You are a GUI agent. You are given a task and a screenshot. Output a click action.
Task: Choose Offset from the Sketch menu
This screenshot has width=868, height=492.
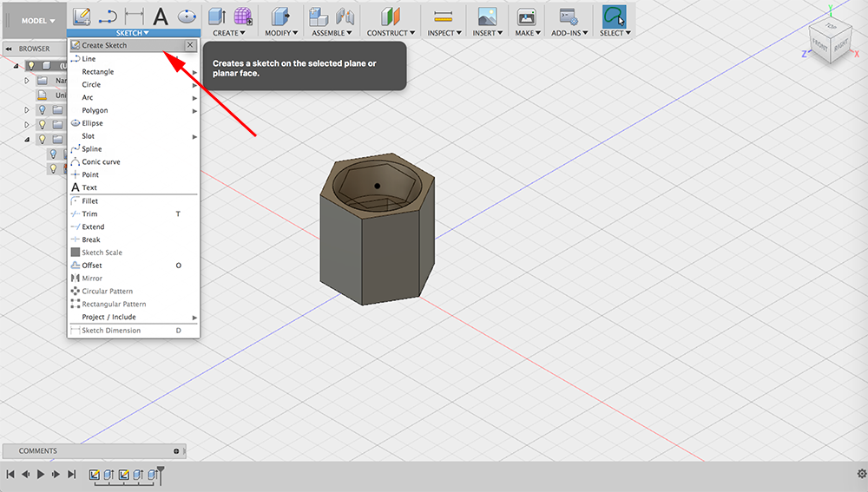tap(134, 266)
